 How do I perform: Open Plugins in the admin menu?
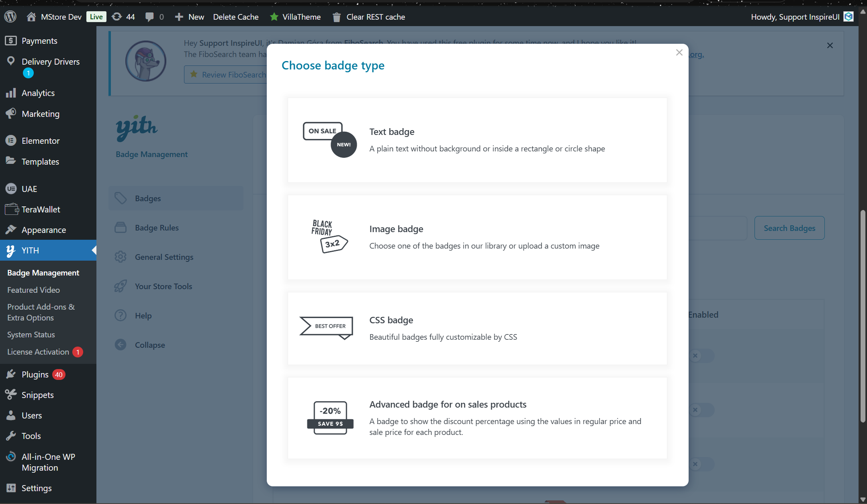[x=35, y=375]
